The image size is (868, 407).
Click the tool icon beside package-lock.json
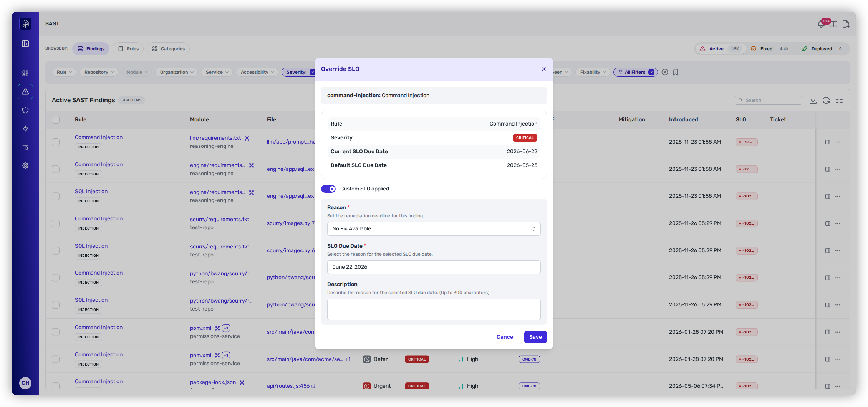(x=242, y=382)
